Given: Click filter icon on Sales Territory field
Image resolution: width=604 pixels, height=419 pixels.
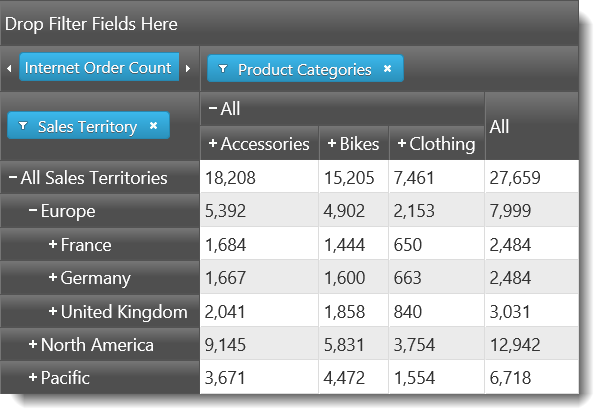Looking at the screenshot, I should pyautogui.click(x=22, y=127).
